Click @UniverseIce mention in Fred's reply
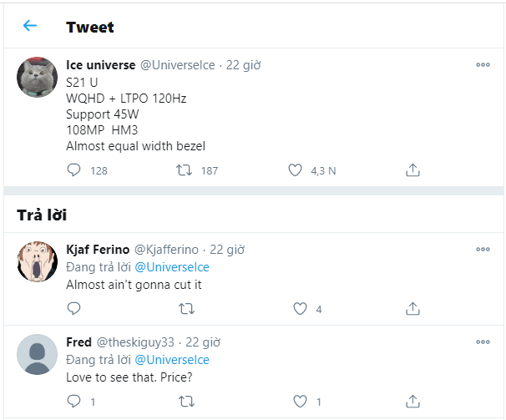Viewport: 506px width, 420px height. (172, 360)
